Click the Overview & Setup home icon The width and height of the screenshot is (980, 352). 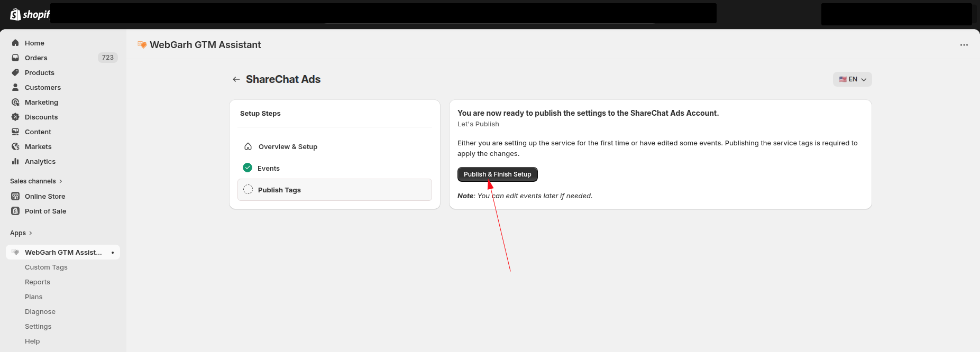[248, 146]
